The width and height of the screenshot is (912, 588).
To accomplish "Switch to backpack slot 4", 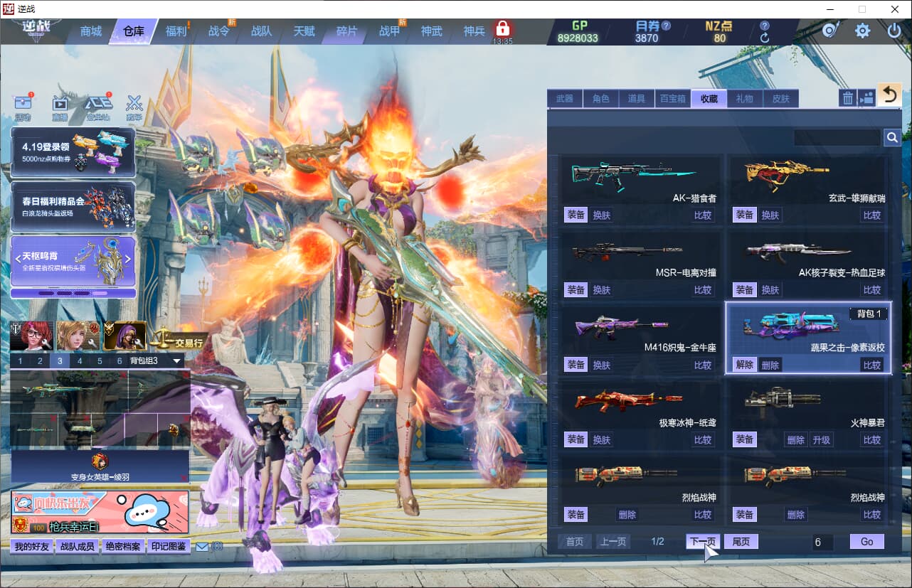I will (80, 361).
